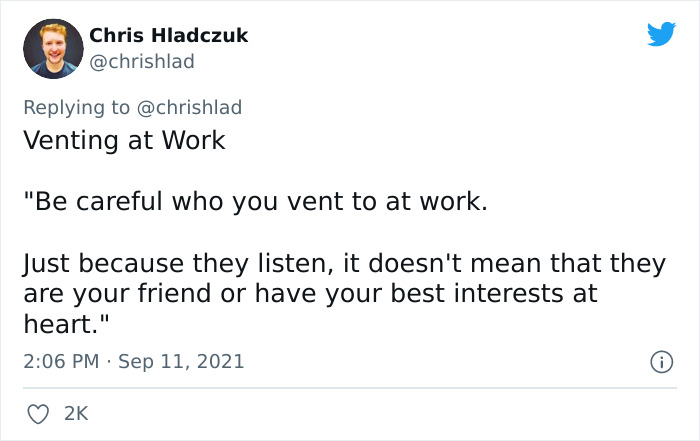The height and width of the screenshot is (441, 700).
Task: Like the tweet with heart icon
Action: click(37, 413)
